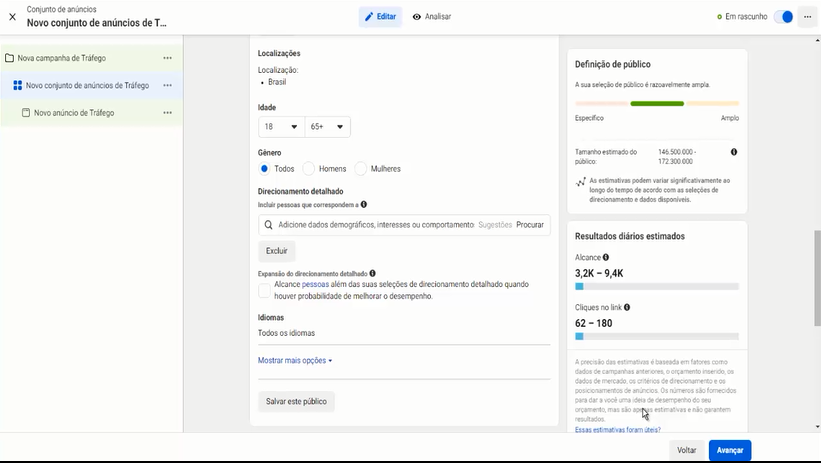Click the campaign folder icon

9,58
